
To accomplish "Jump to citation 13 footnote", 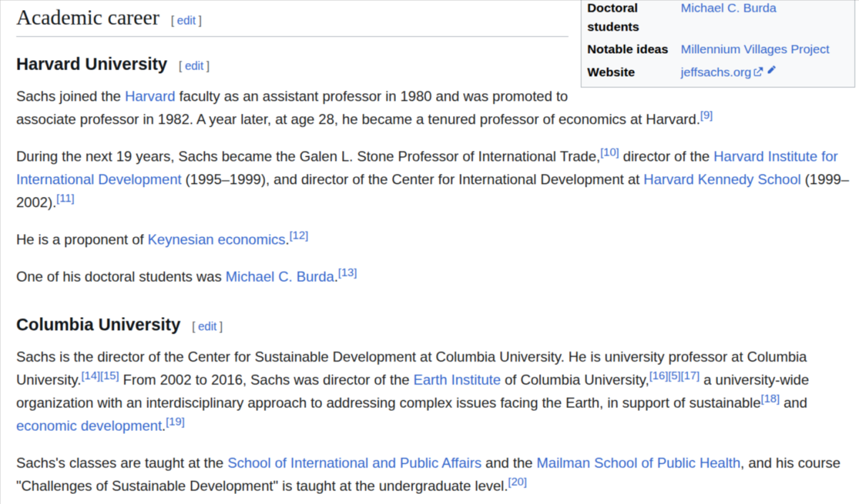I will pyautogui.click(x=347, y=273).
